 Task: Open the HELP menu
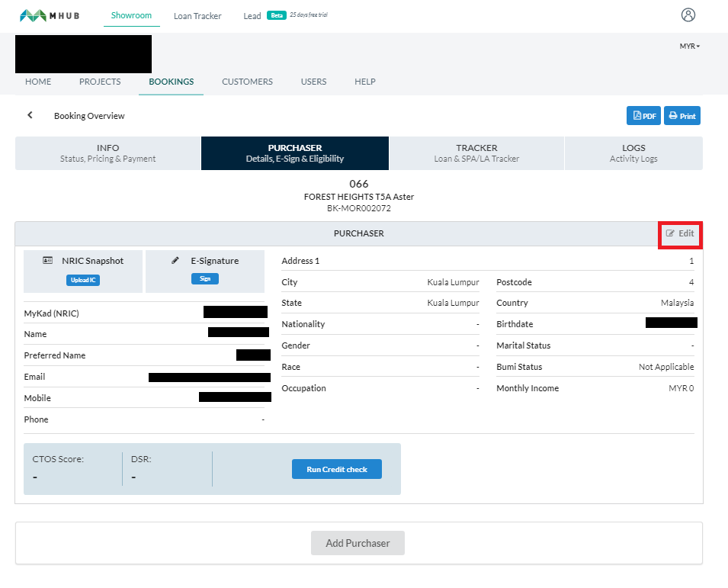[x=365, y=82]
